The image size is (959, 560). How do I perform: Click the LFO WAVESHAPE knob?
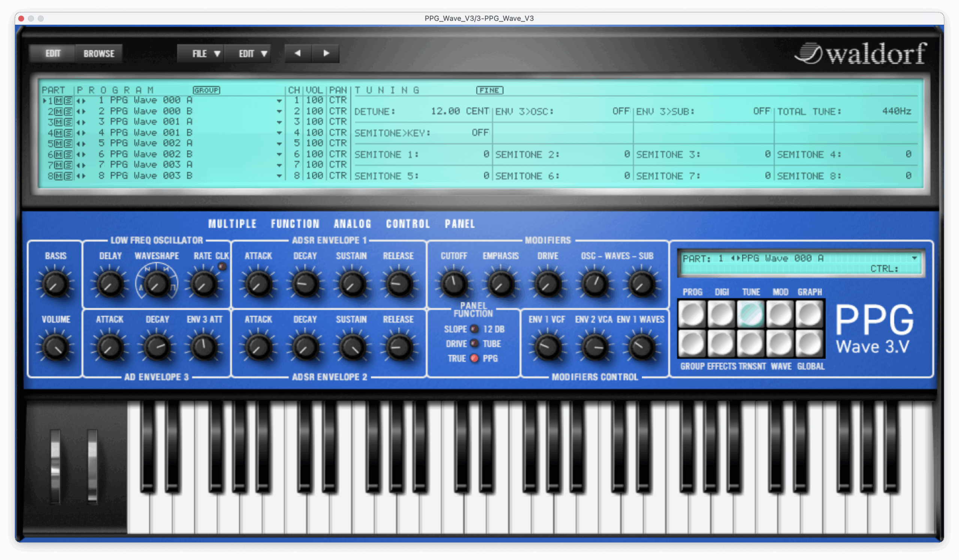click(x=157, y=284)
